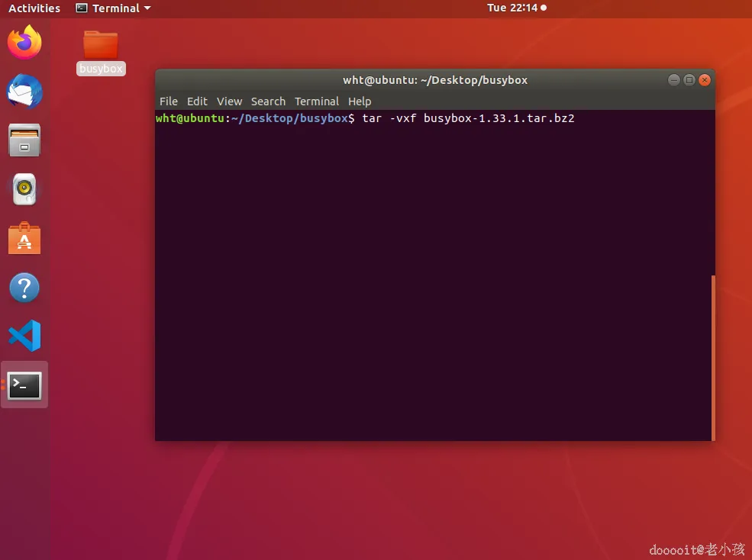Launch Visual Studio Code from dock
This screenshot has height=560, width=752.
pos(24,336)
